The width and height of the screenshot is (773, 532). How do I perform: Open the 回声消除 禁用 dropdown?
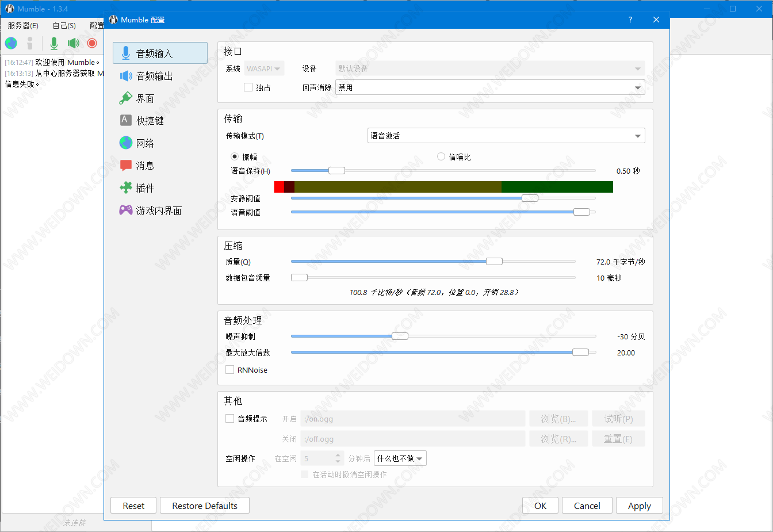(x=490, y=87)
